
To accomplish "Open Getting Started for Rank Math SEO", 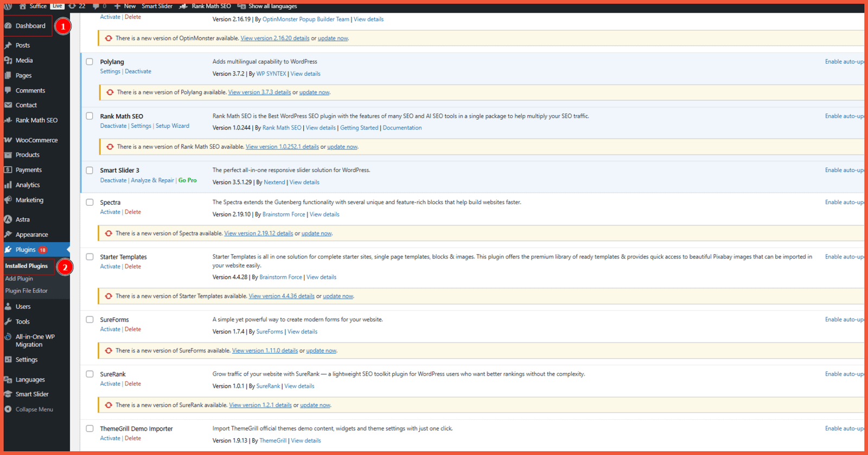I will 359,128.
